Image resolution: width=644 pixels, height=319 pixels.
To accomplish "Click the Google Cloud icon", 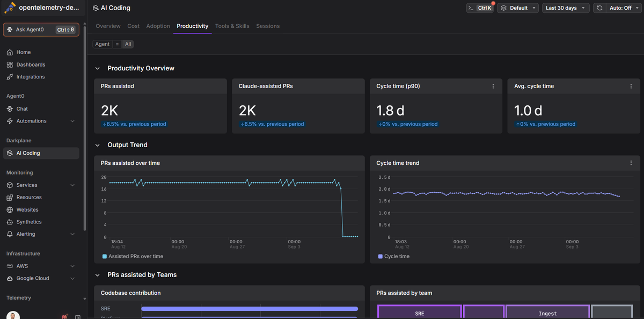I will pos(10,278).
